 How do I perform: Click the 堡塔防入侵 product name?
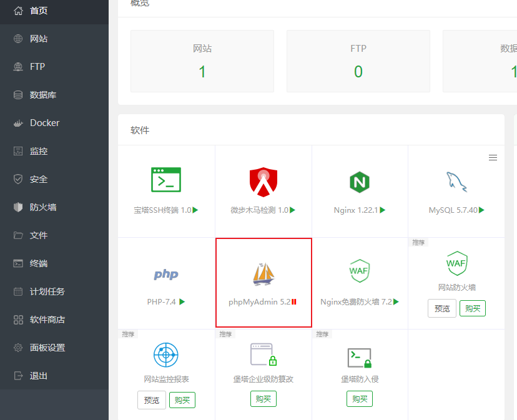coord(360,379)
